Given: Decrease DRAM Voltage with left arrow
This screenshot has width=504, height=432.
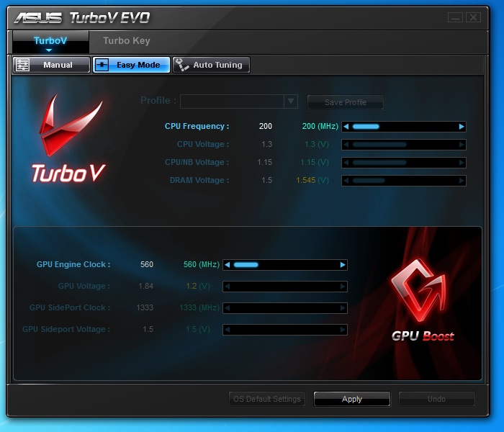Looking at the screenshot, I should (x=346, y=181).
